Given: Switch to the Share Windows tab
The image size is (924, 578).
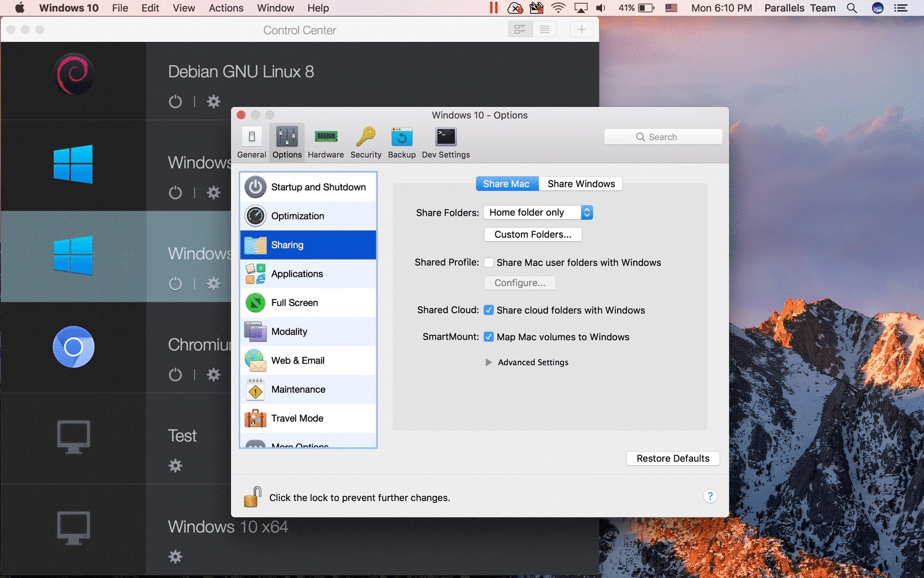Looking at the screenshot, I should 581,184.
